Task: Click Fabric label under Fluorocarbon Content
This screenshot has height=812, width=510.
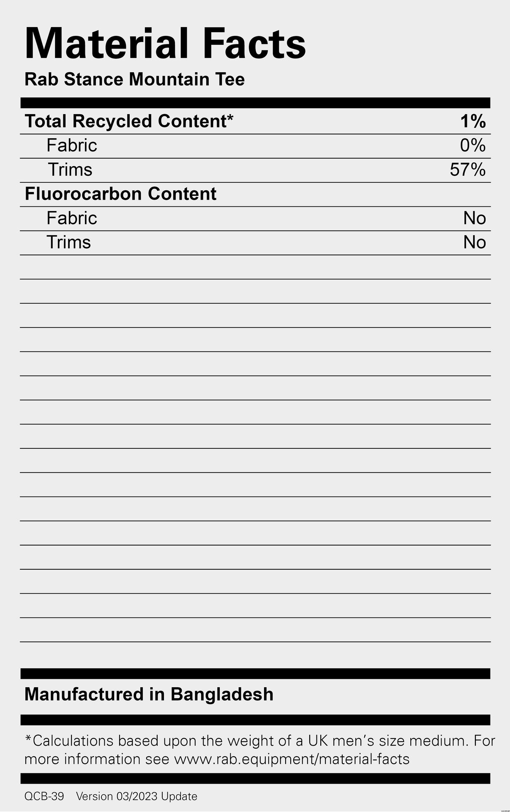Action: pos(72,218)
